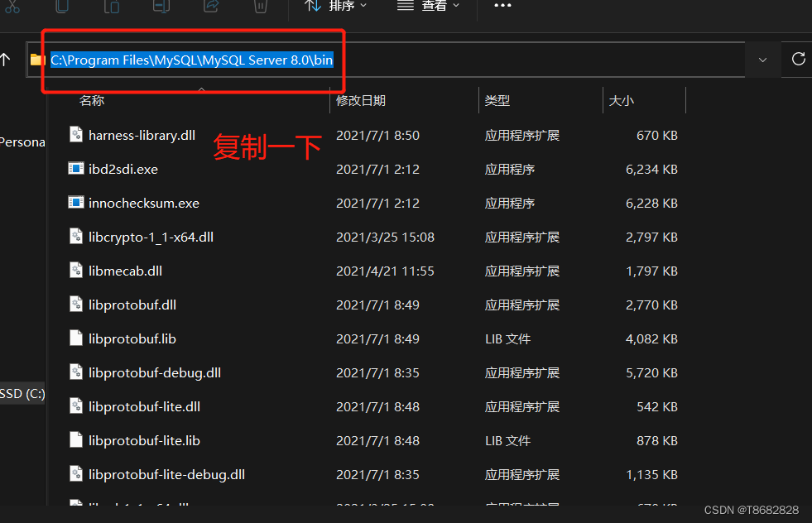Click the 5,720 KB size cell
Viewport: 812px width, 523px height.
coord(651,373)
